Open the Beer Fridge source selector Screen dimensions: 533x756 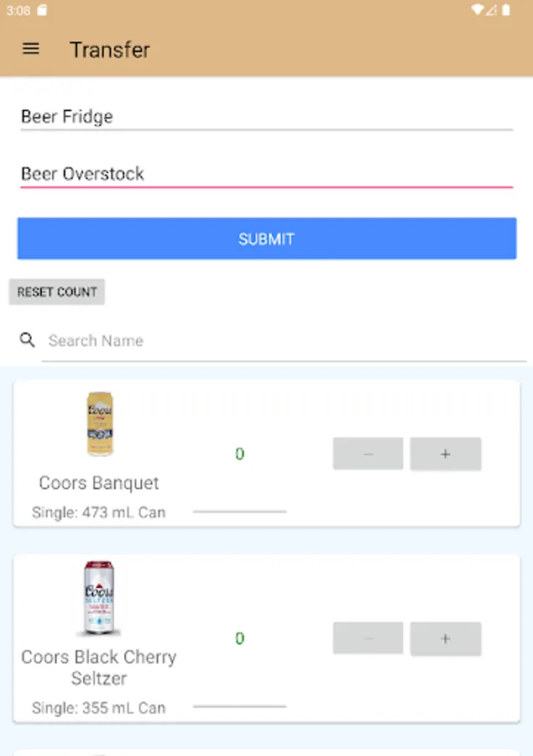(x=266, y=117)
